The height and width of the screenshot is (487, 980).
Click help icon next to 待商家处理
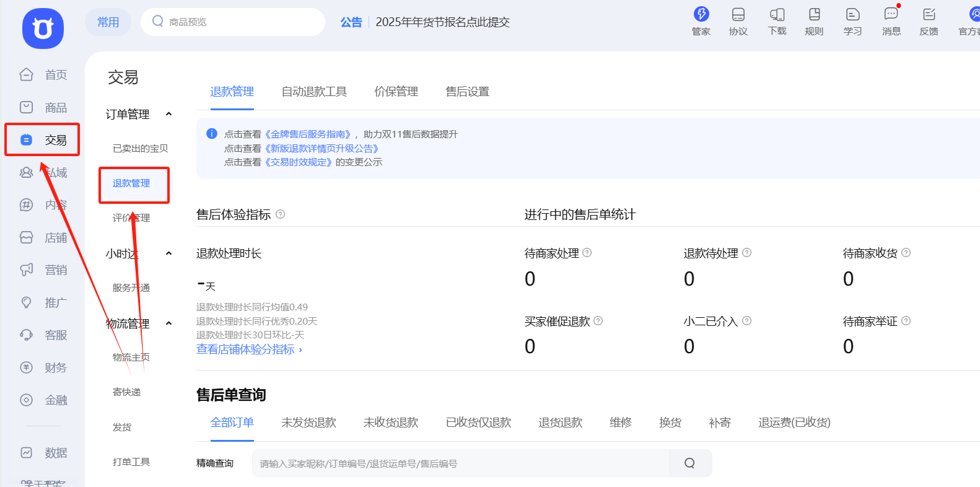tap(587, 253)
